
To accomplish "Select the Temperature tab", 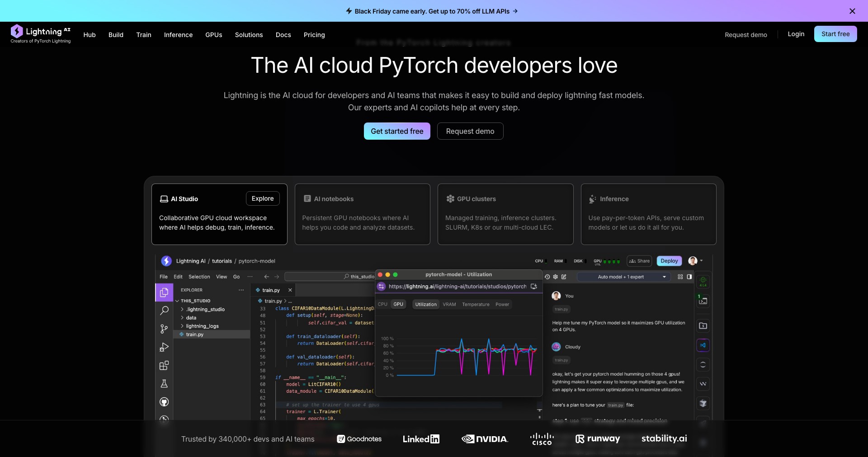I will [476, 305].
